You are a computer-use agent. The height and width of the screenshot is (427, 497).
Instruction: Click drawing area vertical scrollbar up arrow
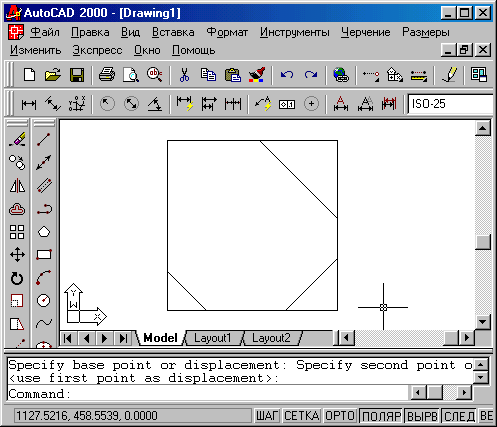[x=483, y=128]
